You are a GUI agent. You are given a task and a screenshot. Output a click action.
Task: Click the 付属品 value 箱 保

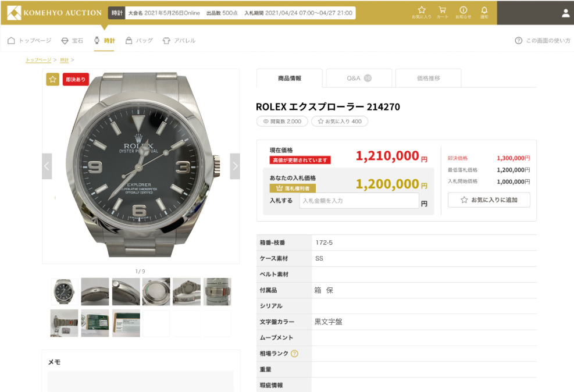click(x=324, y=290)
